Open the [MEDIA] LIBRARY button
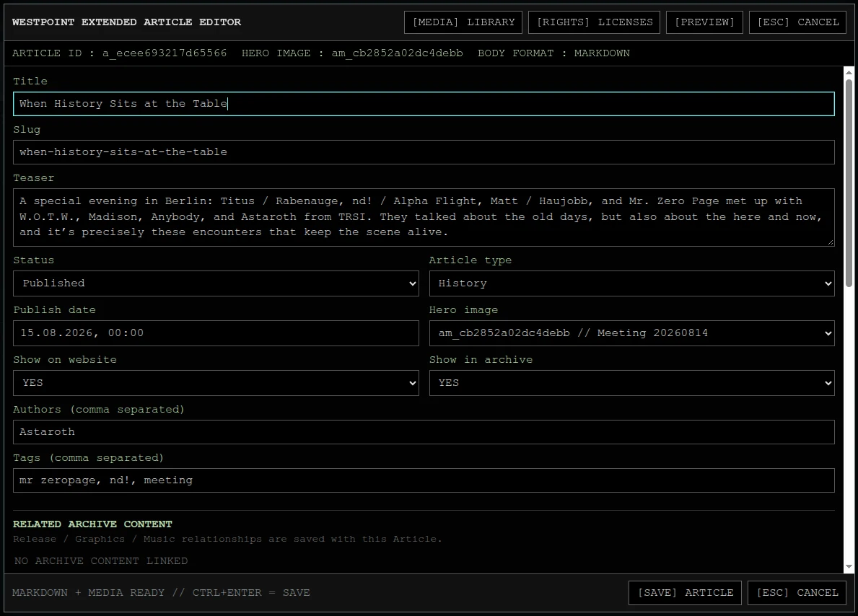The height and width of the screenshot is (616, 858). point(463,22)
